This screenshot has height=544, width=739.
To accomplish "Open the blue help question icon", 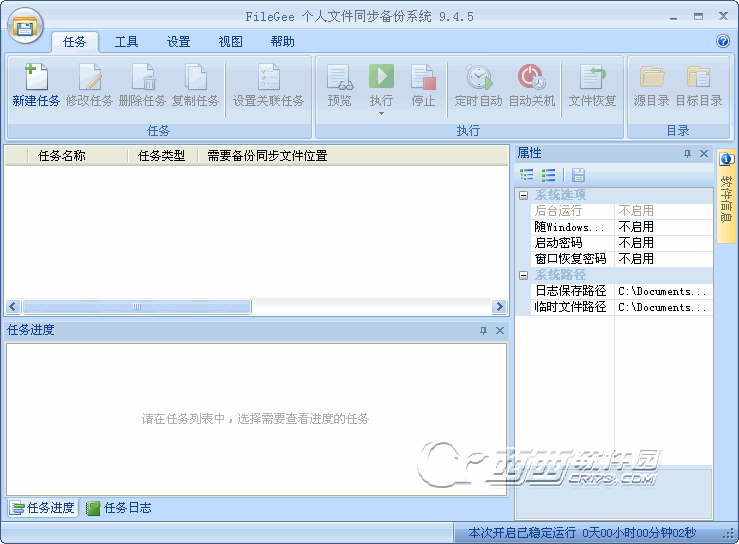I will (723, 41).
